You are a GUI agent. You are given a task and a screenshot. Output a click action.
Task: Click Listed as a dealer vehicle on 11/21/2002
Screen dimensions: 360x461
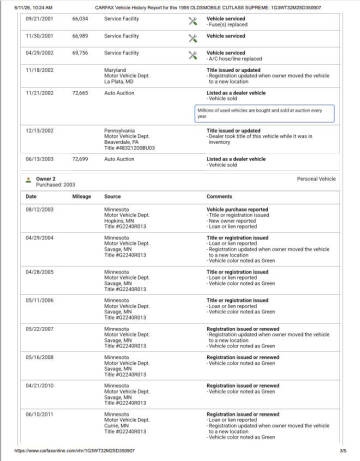(236, 93)
